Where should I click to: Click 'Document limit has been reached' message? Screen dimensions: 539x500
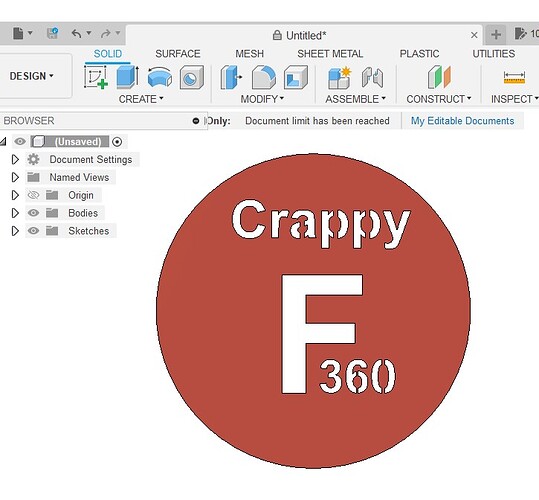pyautogui.click(x=317, y=121)
